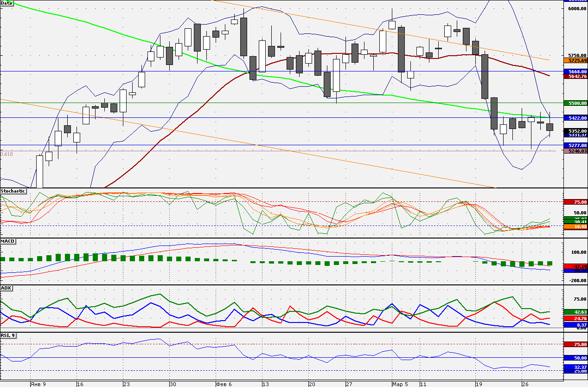Click the black 5352.00 last price tag
Screen dimensions: 588x387
(575, 131)
